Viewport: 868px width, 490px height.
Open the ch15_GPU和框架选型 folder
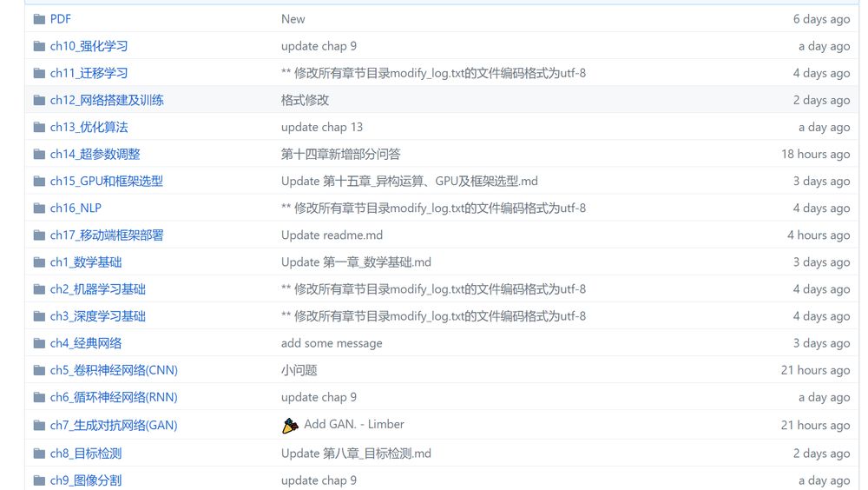click(106, 182)
